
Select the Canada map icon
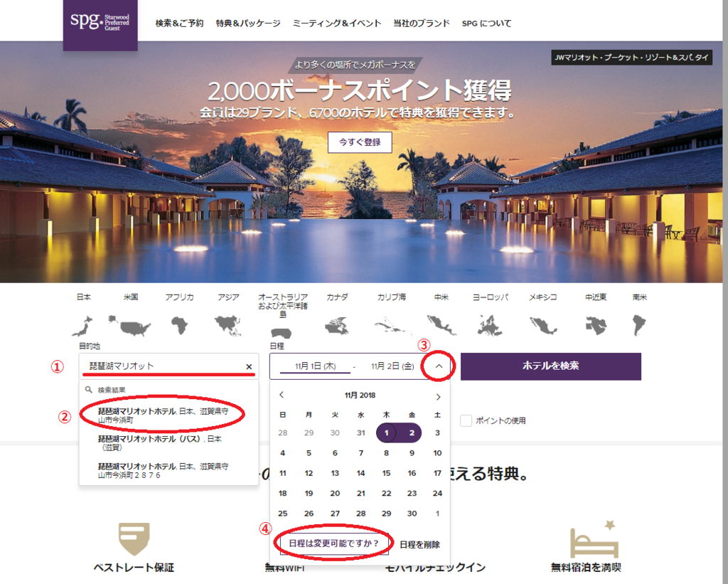coord(337,326)
